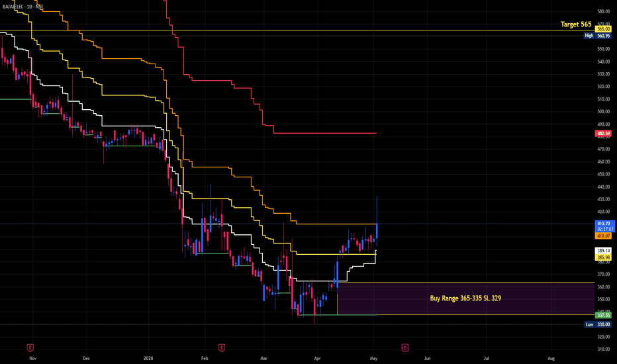Click the earnings E marker near Nov
The image size is (617, 364).
click(30, 347)
